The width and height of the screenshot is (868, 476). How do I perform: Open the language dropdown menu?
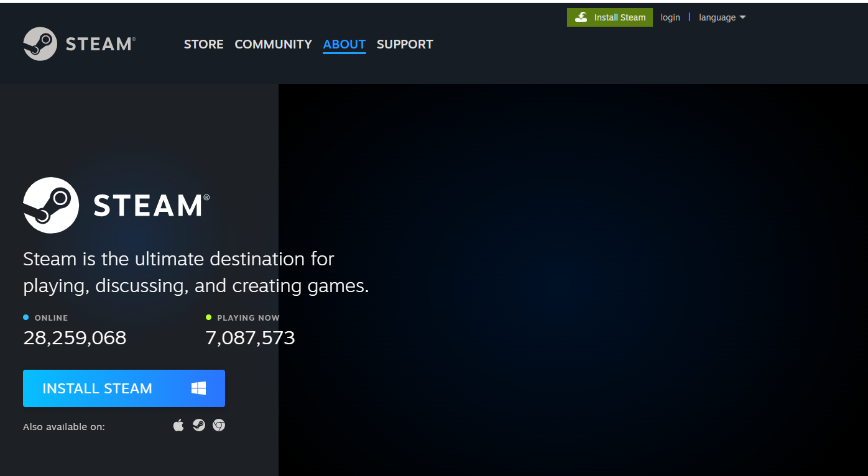[717, 17]
